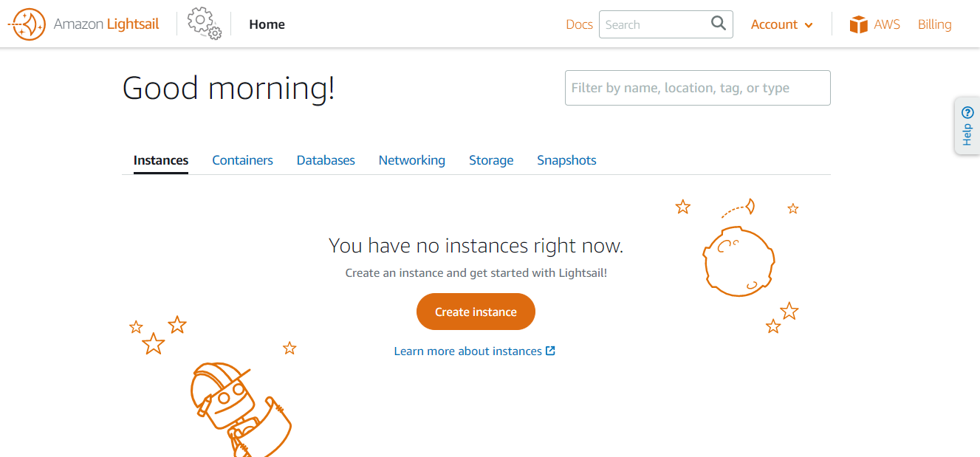Click the filter by name input field

coord(698,88)
